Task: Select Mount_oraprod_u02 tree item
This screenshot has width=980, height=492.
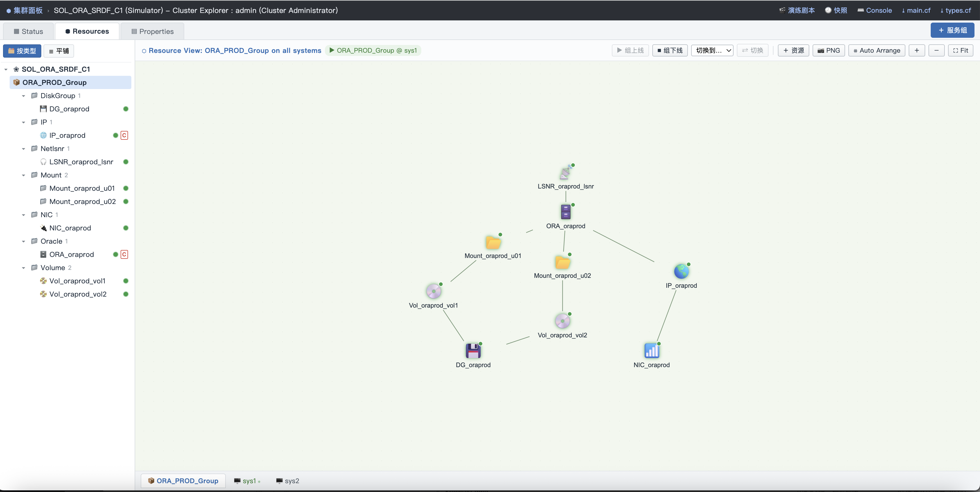Action: click(x=83, y=201)
